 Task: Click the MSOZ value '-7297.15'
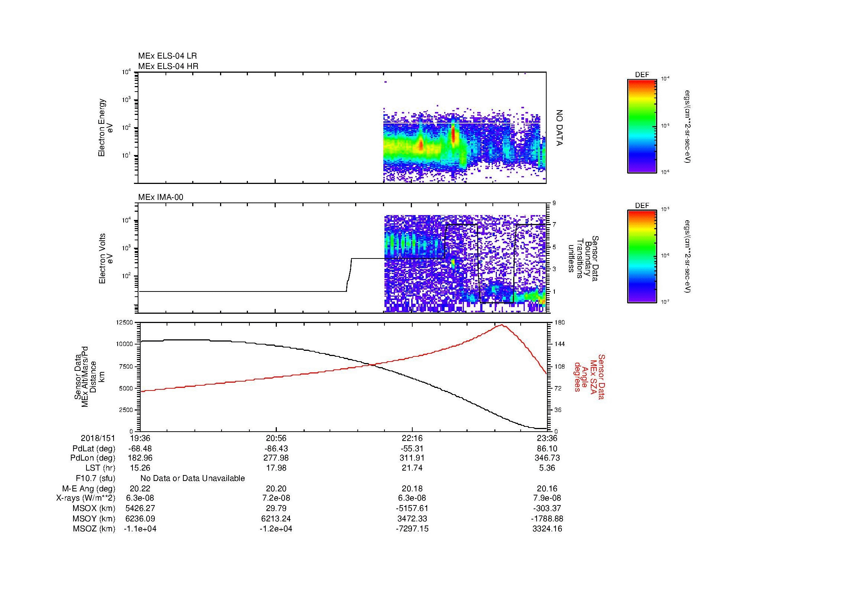pos(412,528)
